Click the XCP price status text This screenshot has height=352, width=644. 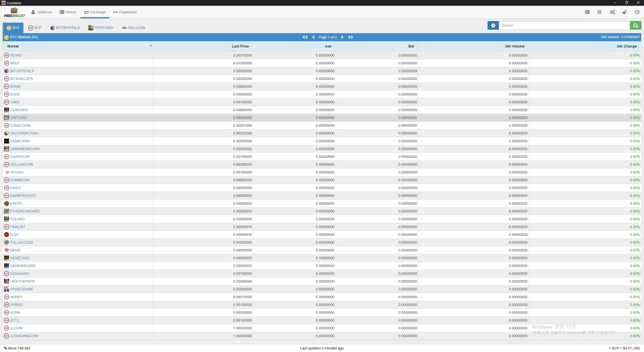[x=624, y=348]
